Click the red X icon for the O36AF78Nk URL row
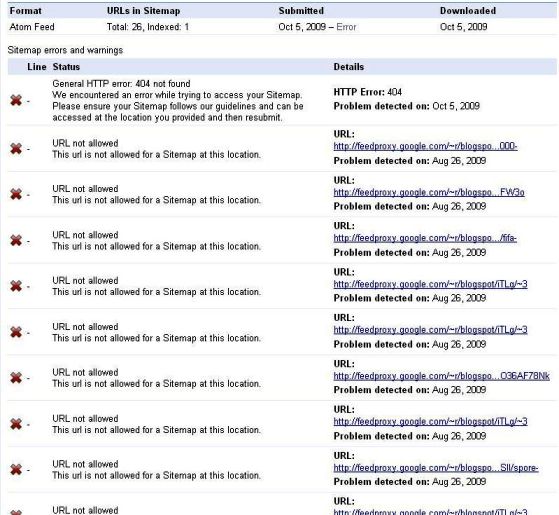This screenshot has width=559, height=515. pos(16,378)
